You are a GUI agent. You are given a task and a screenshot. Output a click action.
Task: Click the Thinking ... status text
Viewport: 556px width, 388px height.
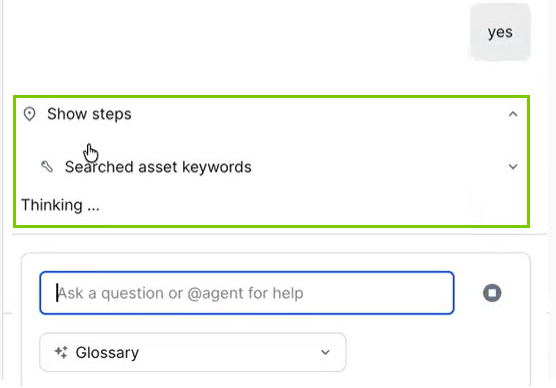point(60,205)
